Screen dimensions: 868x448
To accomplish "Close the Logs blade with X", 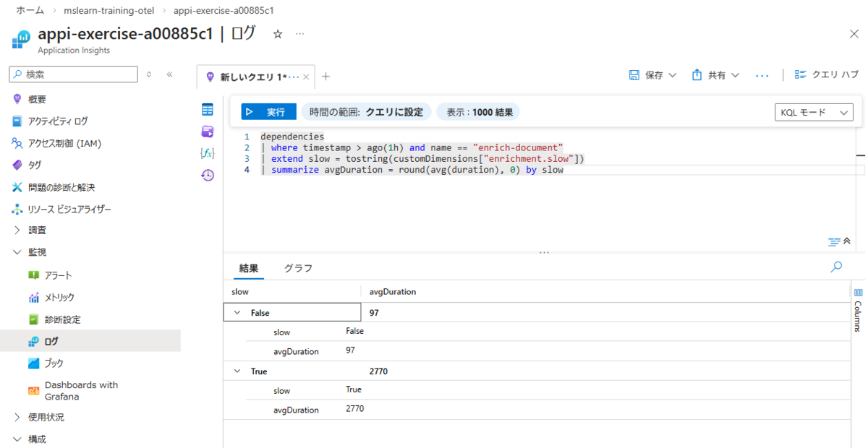I will point(854,34).
